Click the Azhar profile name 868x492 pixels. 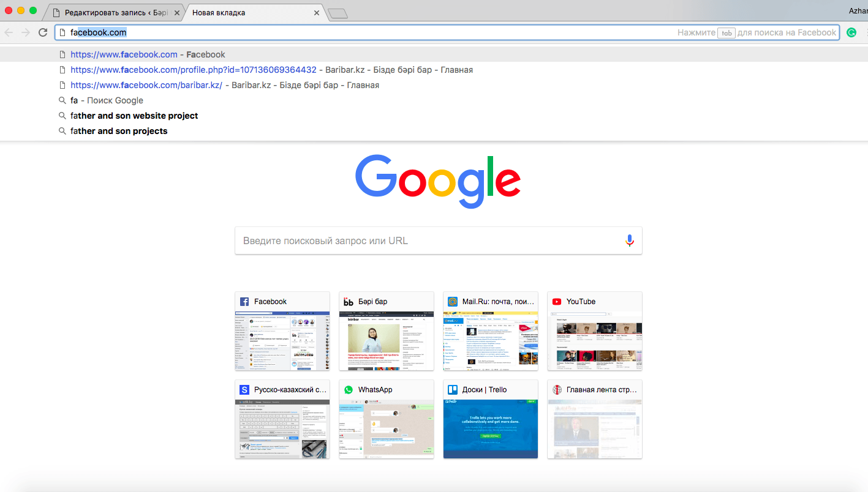(858, 11)
